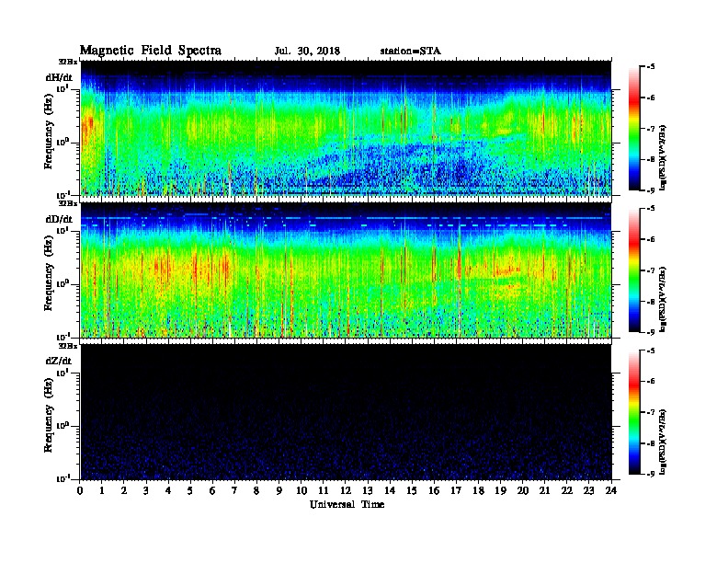Click the '-5' tick on dH/dt colorbar
Viewport: 728px width, 563px height.
[x=651, y=67]
